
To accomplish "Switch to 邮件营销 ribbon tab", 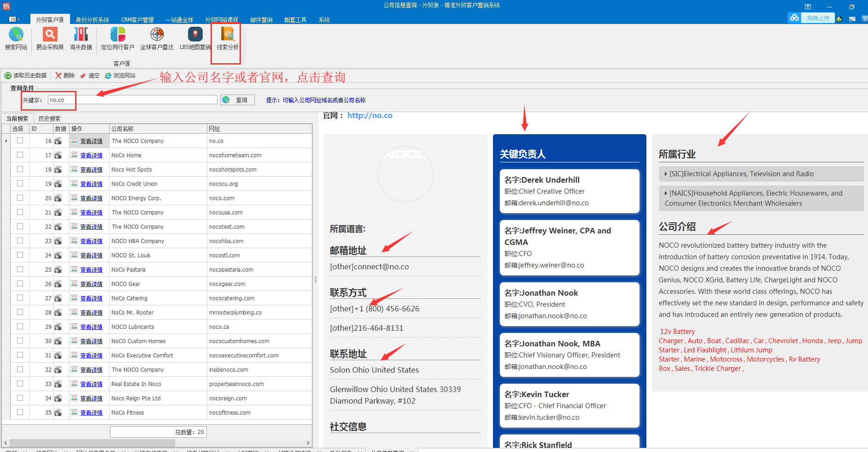I will click(261, 20).
